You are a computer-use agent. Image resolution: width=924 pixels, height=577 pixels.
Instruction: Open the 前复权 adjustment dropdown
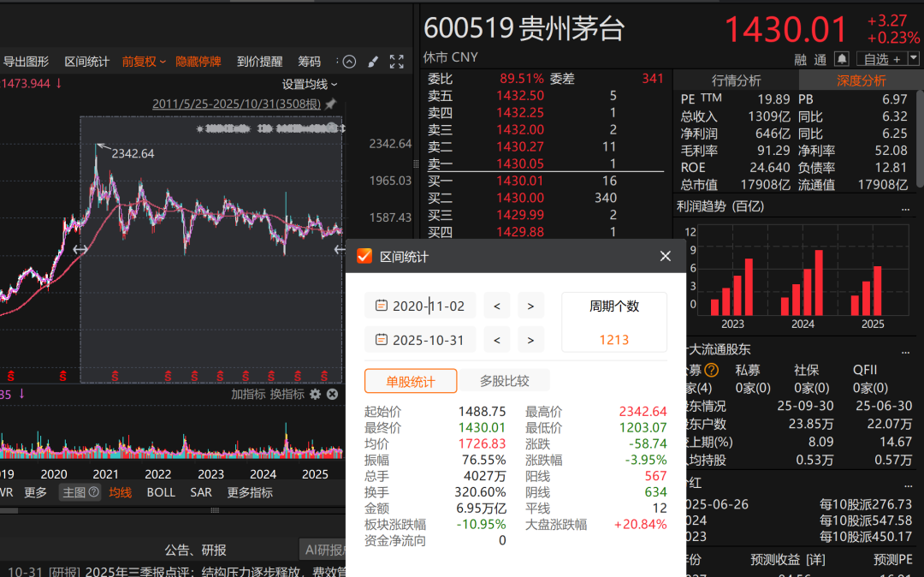144,62
